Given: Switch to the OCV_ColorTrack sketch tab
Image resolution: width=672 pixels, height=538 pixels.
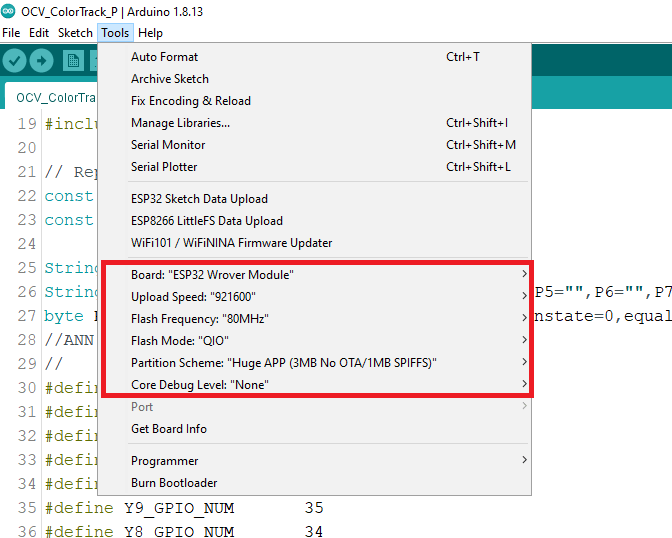Looking at the screenshot, I should (52, 98).
